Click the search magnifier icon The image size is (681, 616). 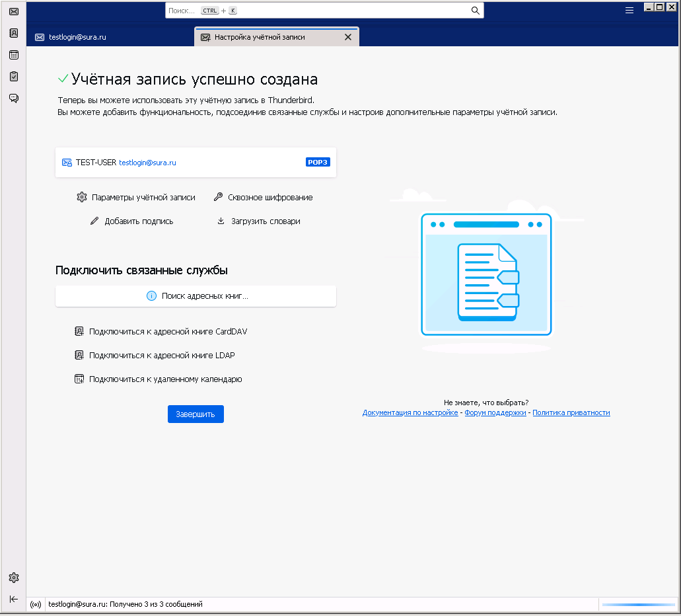point(475,11)
